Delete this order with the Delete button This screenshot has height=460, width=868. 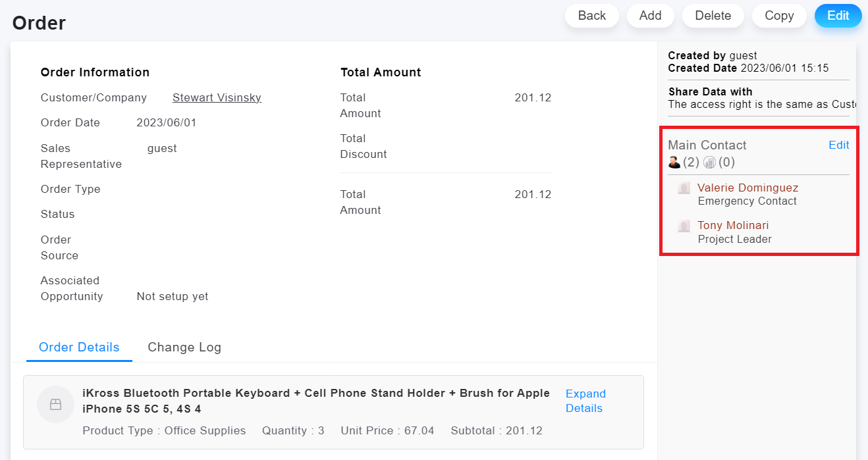pos(713,16)
